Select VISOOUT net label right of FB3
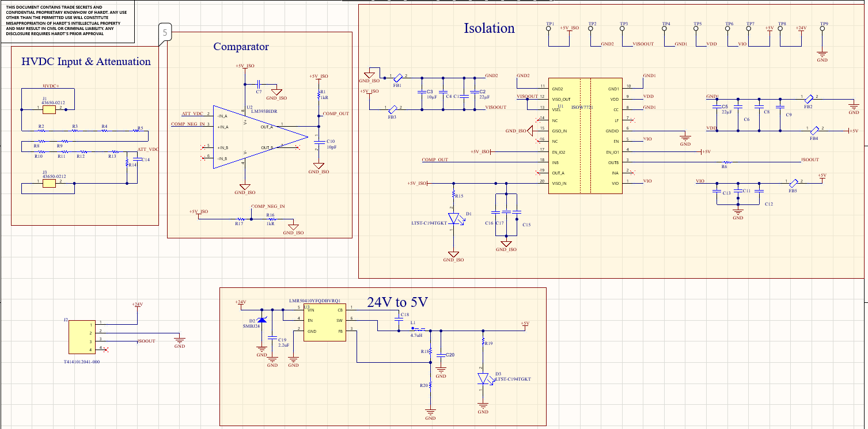The width and height of the screenshot is (868, 429). coord(496,107)
